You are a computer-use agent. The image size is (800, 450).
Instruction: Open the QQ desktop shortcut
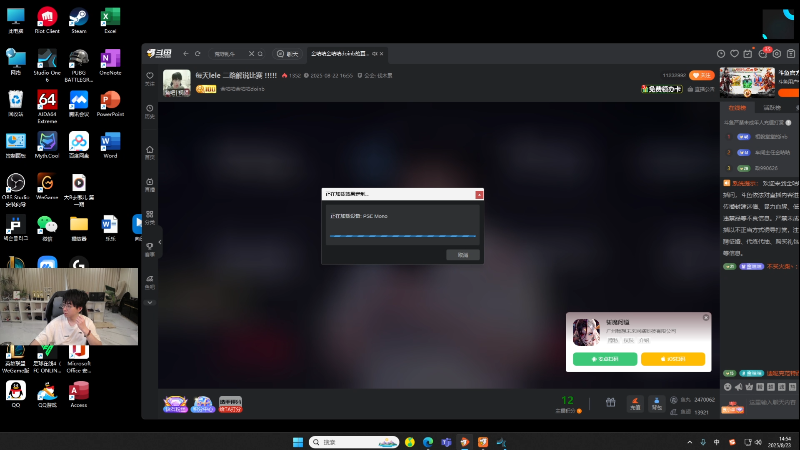pyautogui.click(x=16, y=395)
